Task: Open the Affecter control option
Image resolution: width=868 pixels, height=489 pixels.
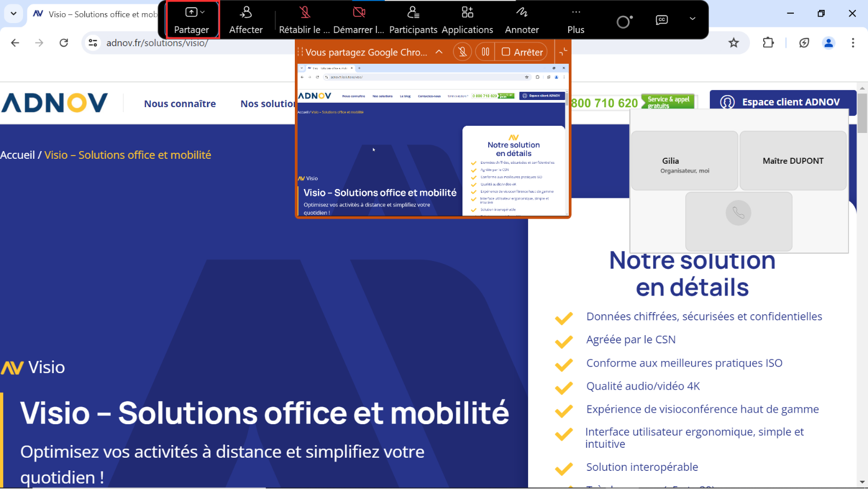Action: click(245, 20)
